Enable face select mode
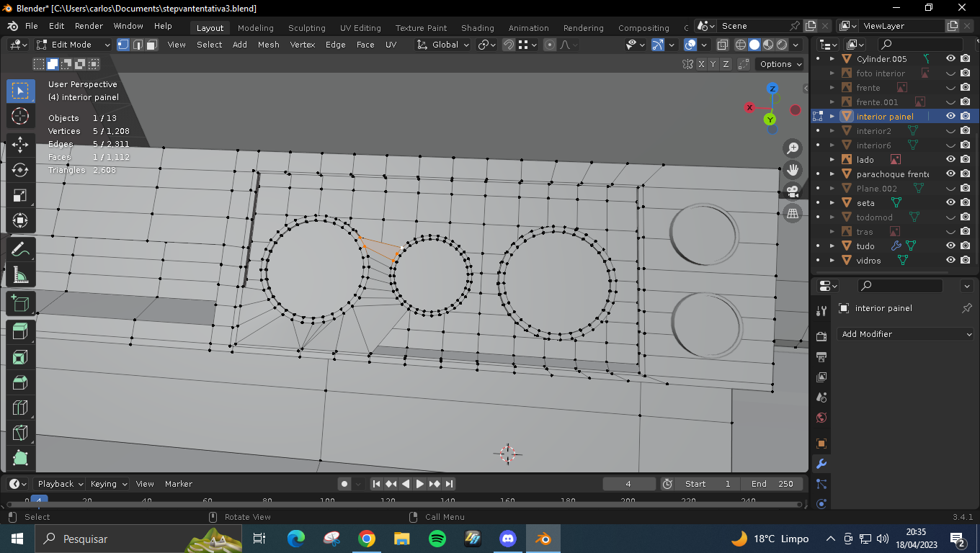The height and width of the screenshot is (553, 980). pos(151,45)
